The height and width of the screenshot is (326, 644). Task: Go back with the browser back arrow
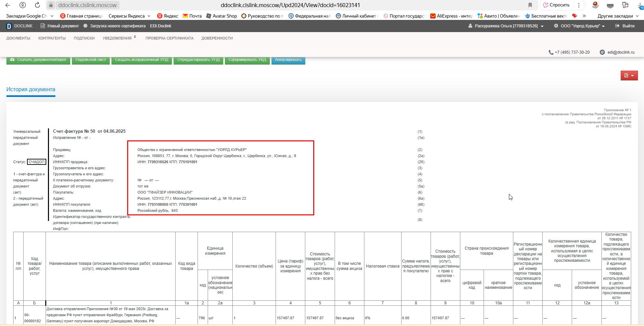click(x=8, y=5)
